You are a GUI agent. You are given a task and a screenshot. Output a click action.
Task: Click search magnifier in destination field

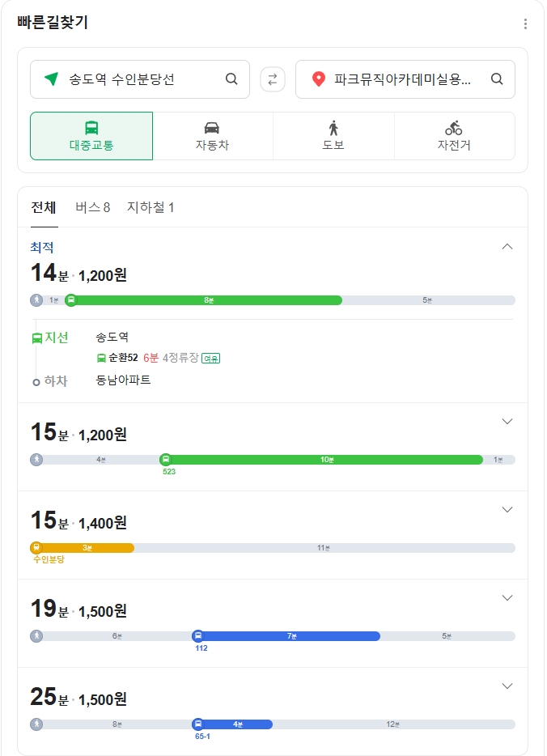[498, 79]
